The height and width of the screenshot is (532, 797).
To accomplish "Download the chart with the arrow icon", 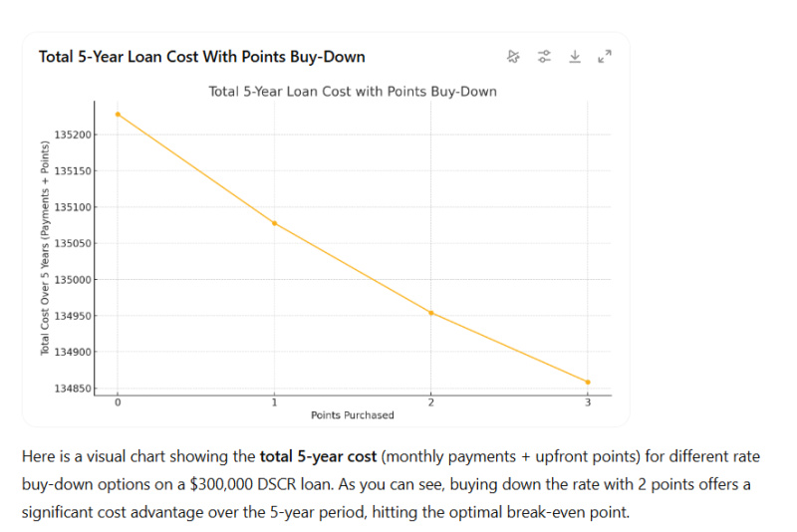I will click(x=574, y=57).
